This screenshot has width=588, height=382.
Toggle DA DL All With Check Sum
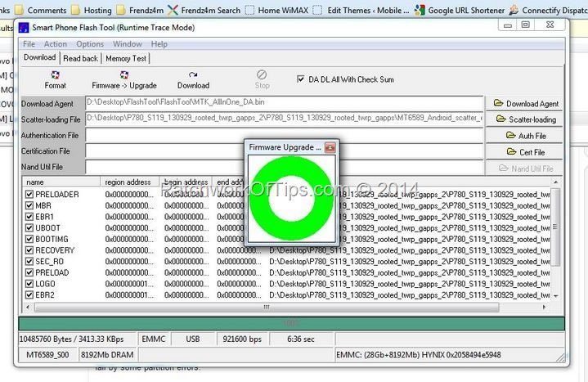click(x=300, y=79)
